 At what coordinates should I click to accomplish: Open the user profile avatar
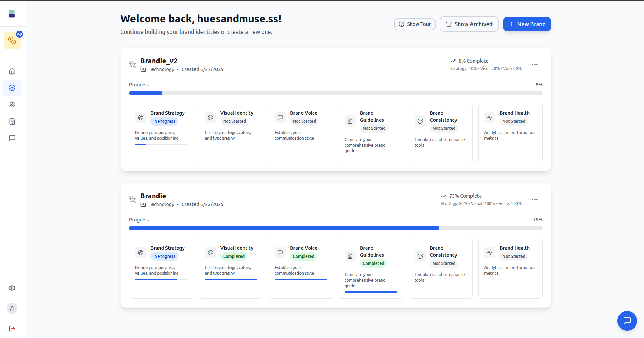click(12, 308)
